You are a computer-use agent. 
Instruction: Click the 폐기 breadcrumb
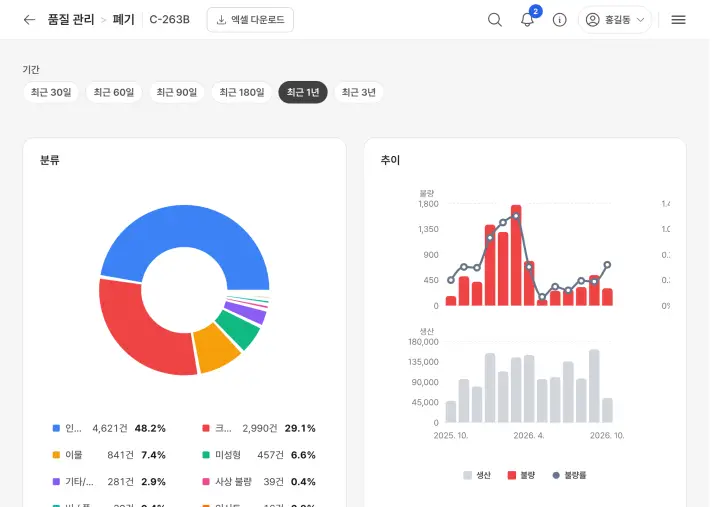point(124,20)
